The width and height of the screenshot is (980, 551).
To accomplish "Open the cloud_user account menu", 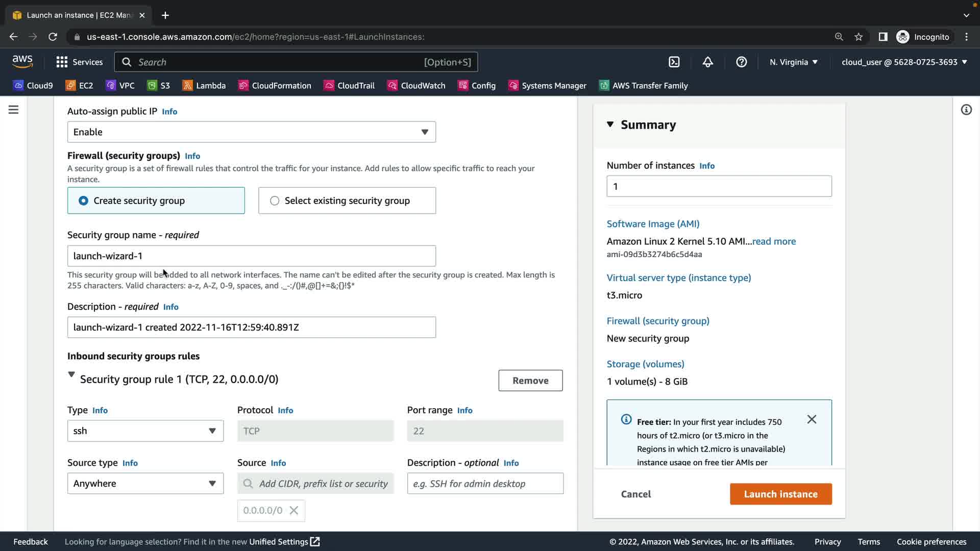I will click(x=904, y=62).
